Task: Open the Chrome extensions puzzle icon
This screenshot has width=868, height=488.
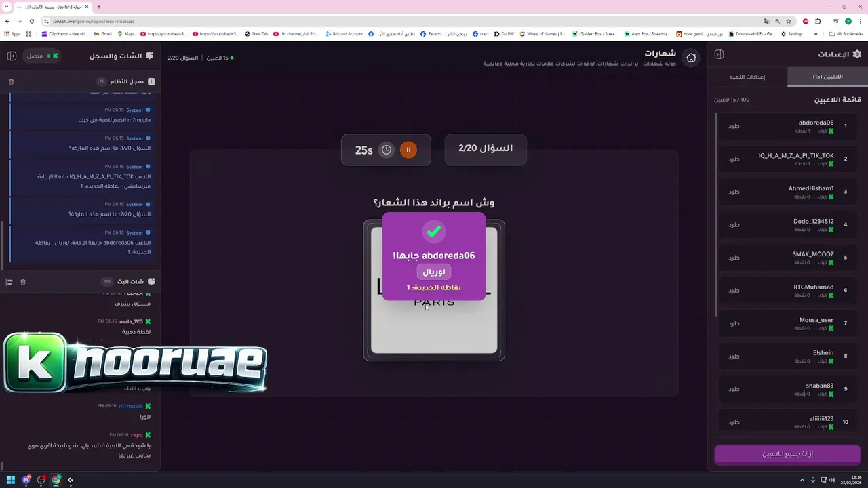Action: click(818, 21)
